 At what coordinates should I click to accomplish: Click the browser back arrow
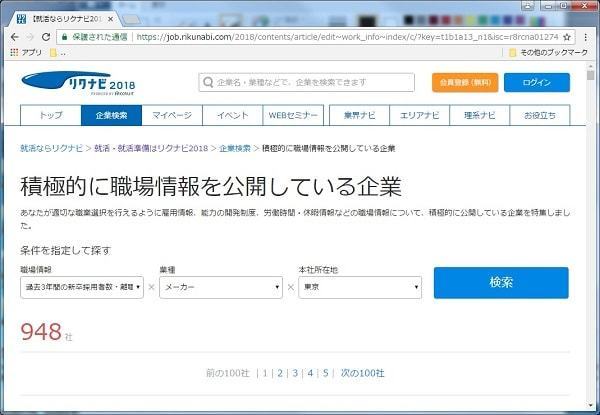pos(15,37)
